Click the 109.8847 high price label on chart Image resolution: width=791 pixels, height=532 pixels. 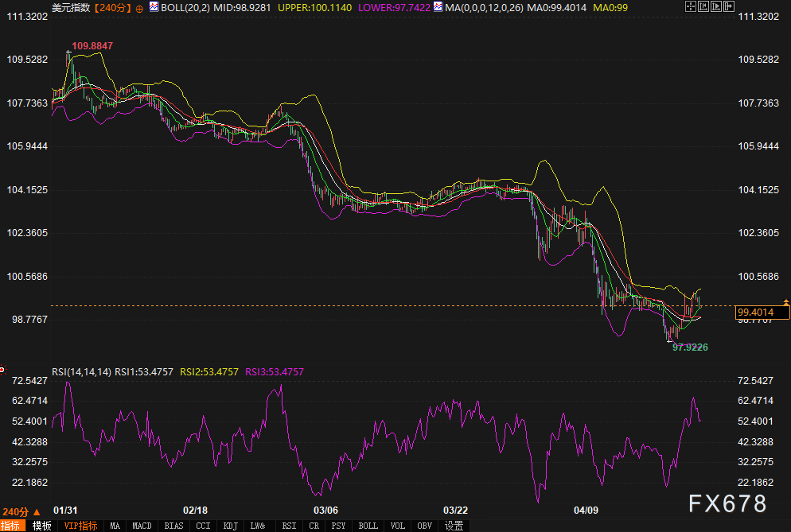tap(91, 46)
